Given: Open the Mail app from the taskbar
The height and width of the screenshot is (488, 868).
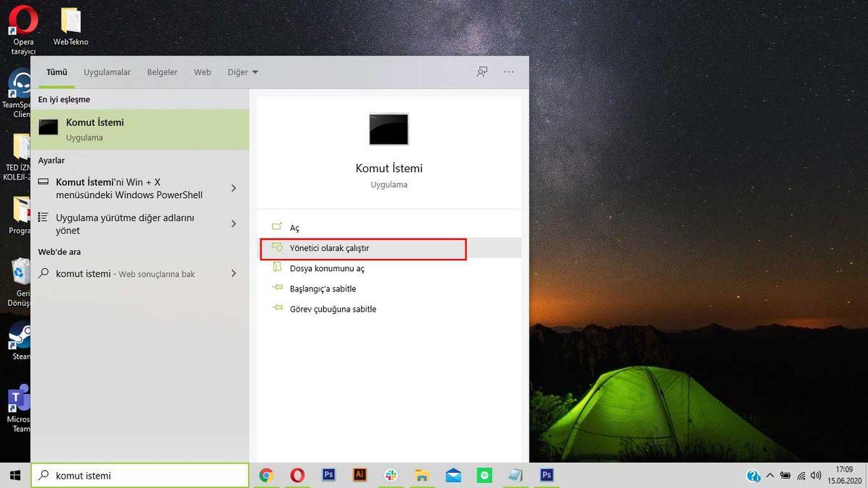Looking at the screenshot, I should click(453, 475).
